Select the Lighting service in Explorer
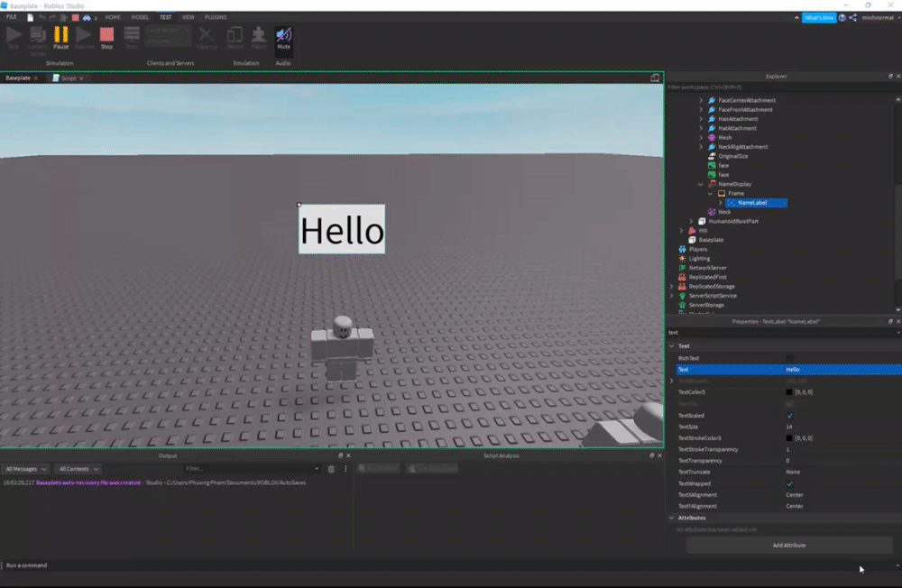902x588 pixels. [699, 258]
